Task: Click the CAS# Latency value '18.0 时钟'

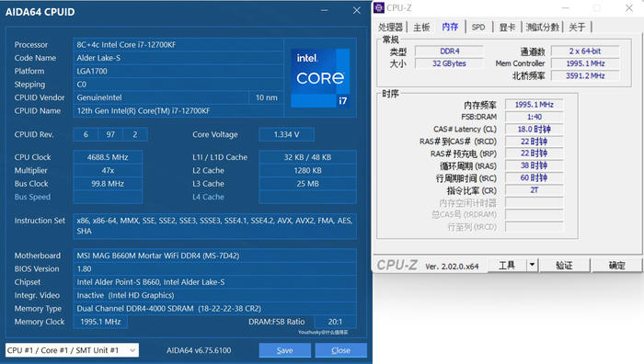Action: [x=534, y=130]
